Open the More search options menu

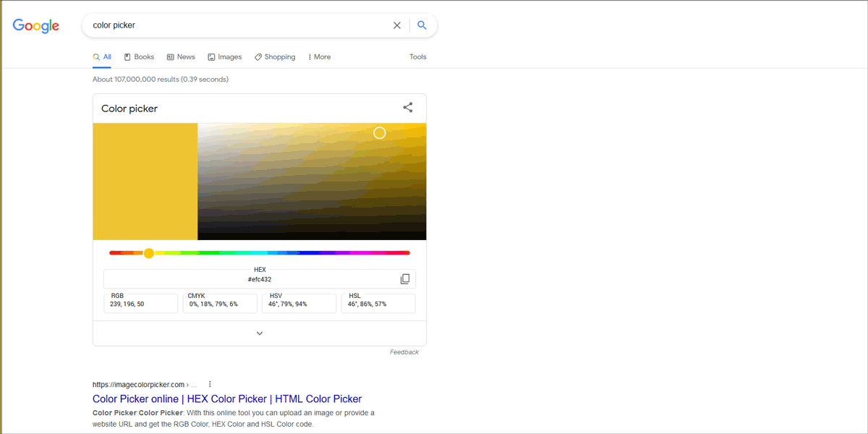[319, 57]
